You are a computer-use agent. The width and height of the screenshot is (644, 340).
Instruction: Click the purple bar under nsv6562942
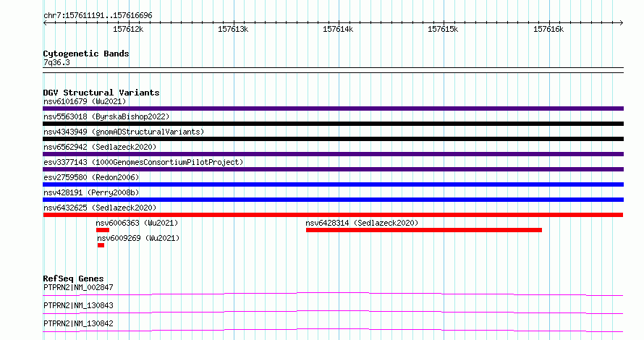[333, 154]
